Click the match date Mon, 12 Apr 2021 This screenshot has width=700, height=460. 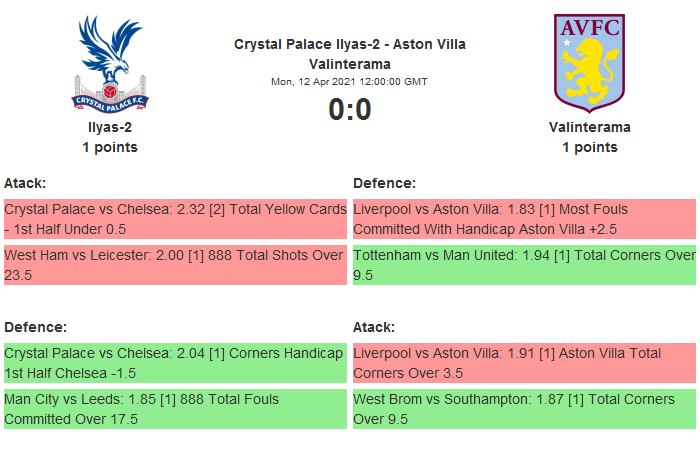coord(350,82)
